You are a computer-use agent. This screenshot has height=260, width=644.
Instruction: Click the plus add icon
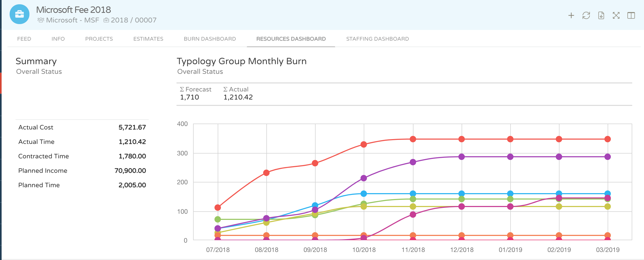coord(571,16)
